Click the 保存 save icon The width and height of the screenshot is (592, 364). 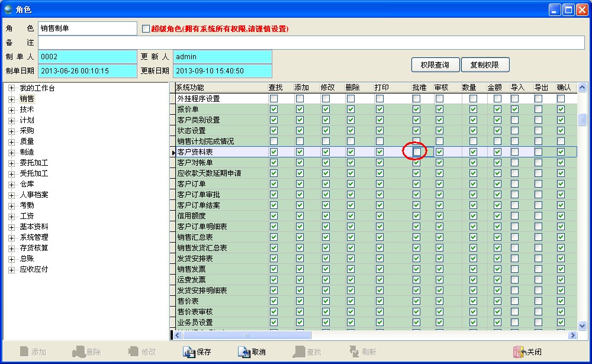coord(189,352)
